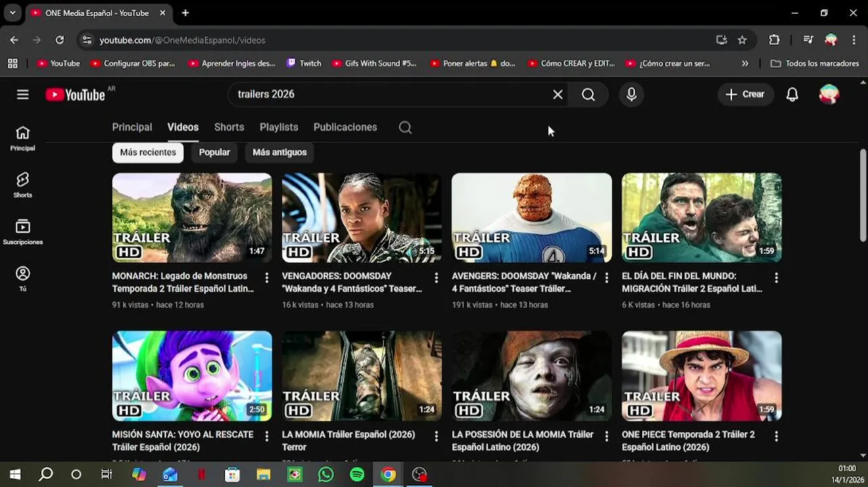The width and height of the screenshot is (868, 487).
Task: Open the ONE PIECE straw hat thumbnail
Action: coord(702,376)
